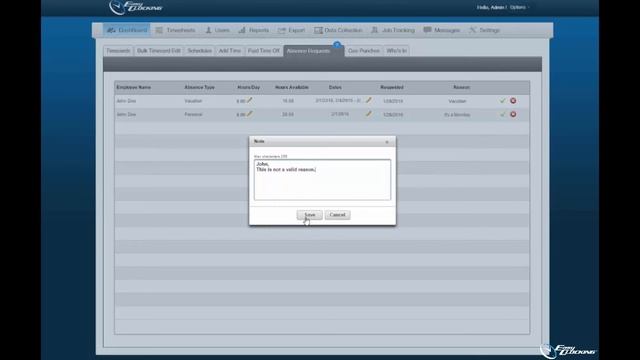Viewport: 640px width, 360px height.
Task: Switch to the Add Time tab
Action: [229, 51]
